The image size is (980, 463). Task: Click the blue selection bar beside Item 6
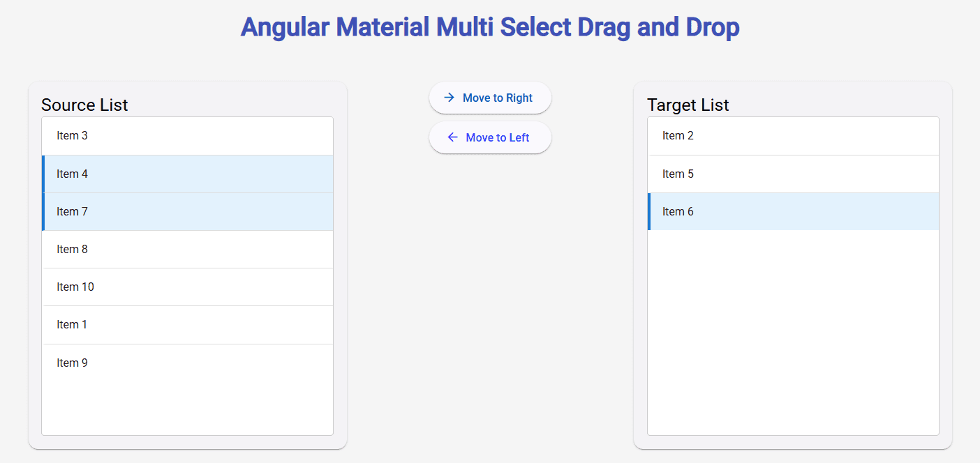(650, 211)
